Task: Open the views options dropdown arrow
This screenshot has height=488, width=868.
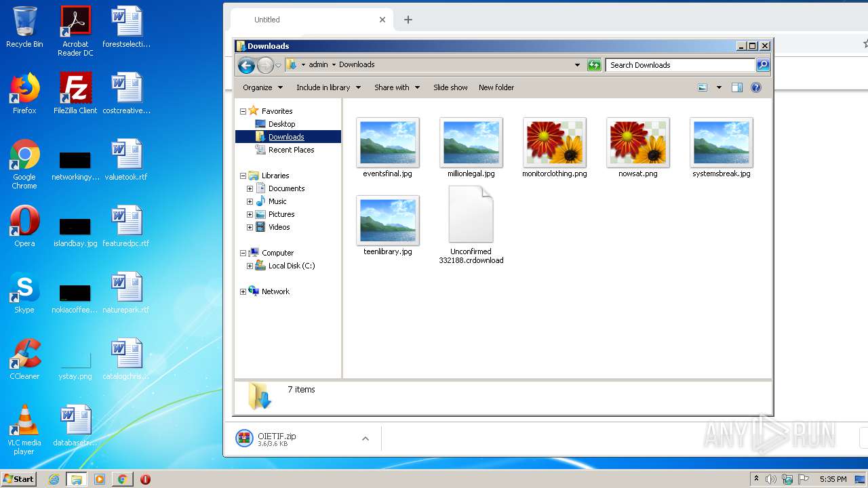Action: click(719, 87)
